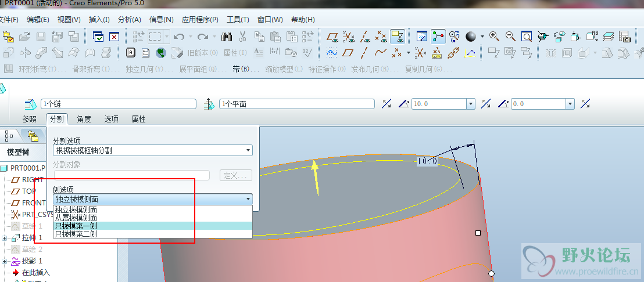
Task: Open the 插入(I) menu
Action: (x=99, y=20)
